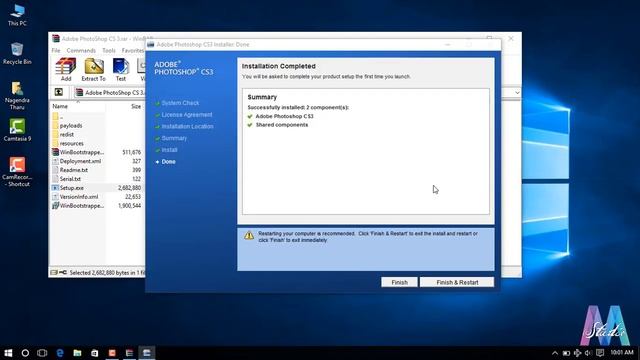Open the File menu in WinRAR
This screenshot has width=640, height=360.
click(x=56, y=50)
